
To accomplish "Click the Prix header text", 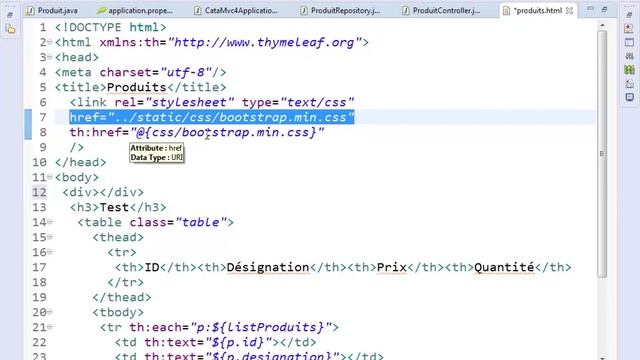I will (x=392, y=267).
